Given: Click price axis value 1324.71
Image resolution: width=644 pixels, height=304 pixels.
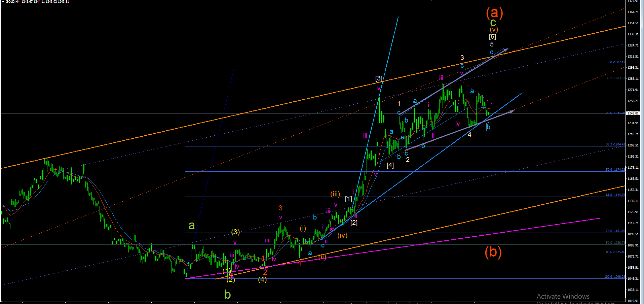Looking at the screenshot, I should point(633,45).
